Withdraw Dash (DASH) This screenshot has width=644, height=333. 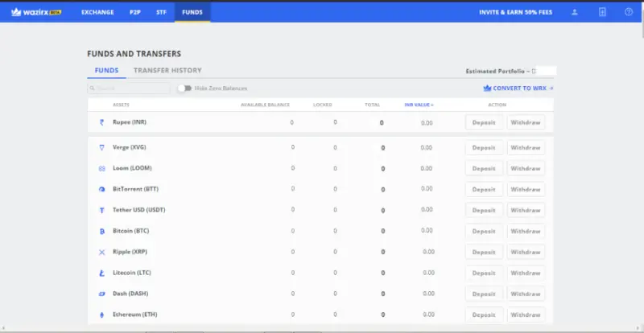pyautogui.click(x=526, y=294)
